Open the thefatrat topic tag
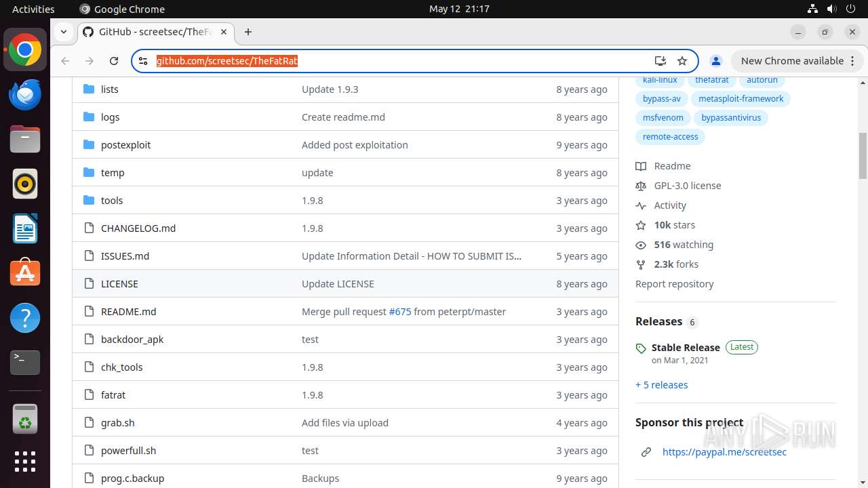Viewport: 868px width, 488px height. [711, 80]
